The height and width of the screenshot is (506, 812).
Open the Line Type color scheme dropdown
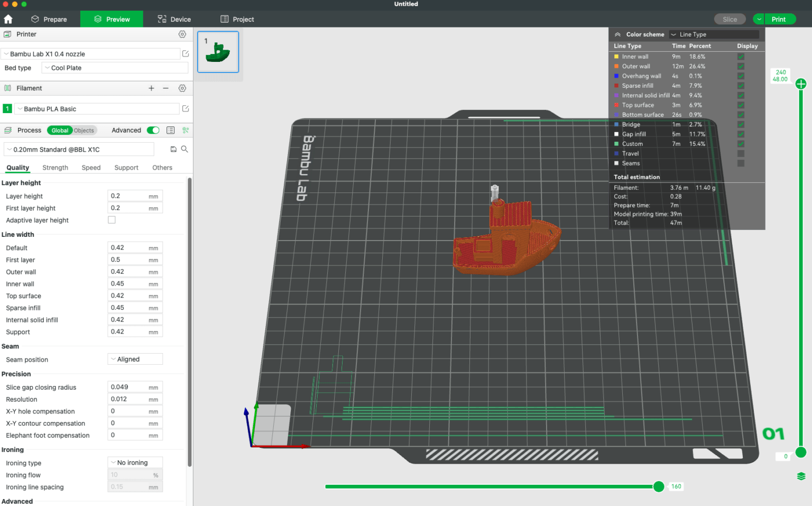point(714,34)
